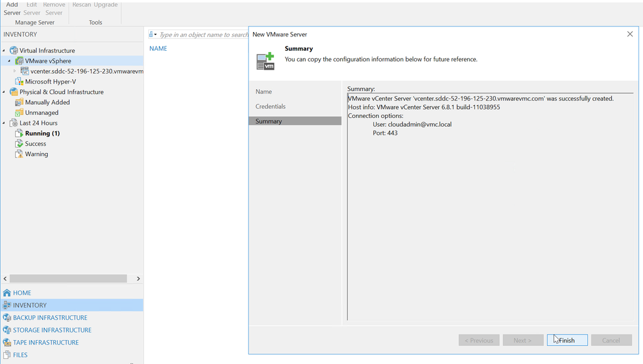Screen dimensions: 643x364
Task: Open the search filter dropdown arrow
Action: point(156,35)
